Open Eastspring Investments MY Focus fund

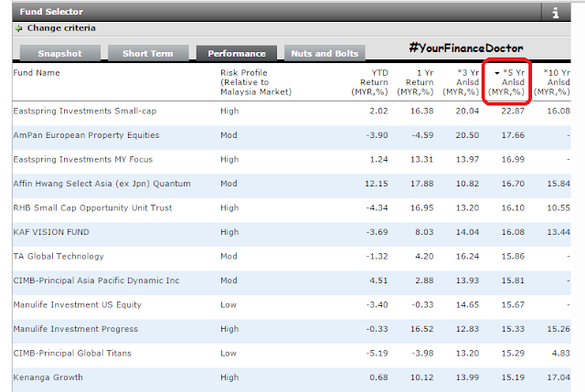coord(83,159)
